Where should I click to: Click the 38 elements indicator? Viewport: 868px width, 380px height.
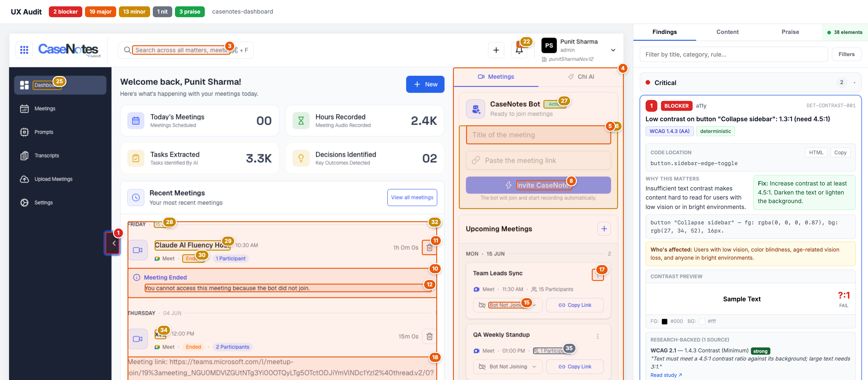point(845,32)
